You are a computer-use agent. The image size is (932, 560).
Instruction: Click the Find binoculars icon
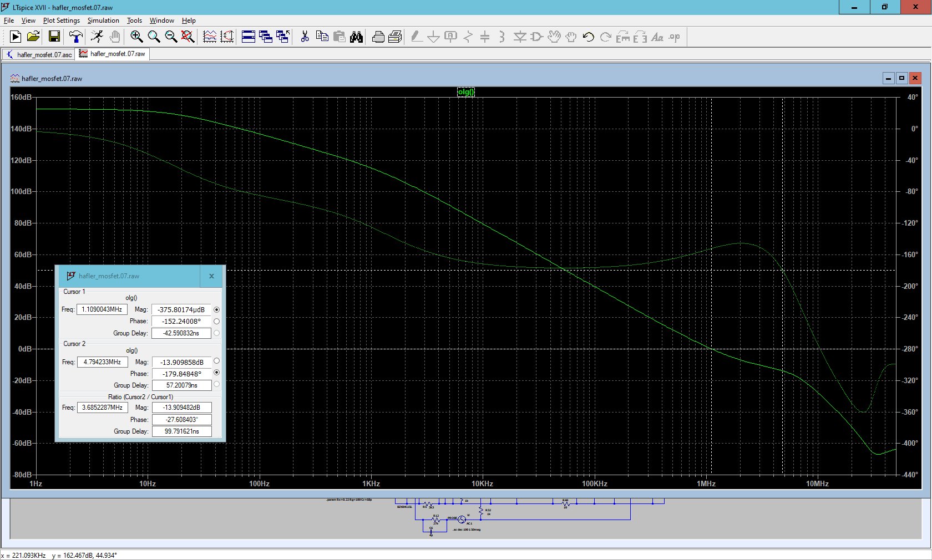coord(356,37)
